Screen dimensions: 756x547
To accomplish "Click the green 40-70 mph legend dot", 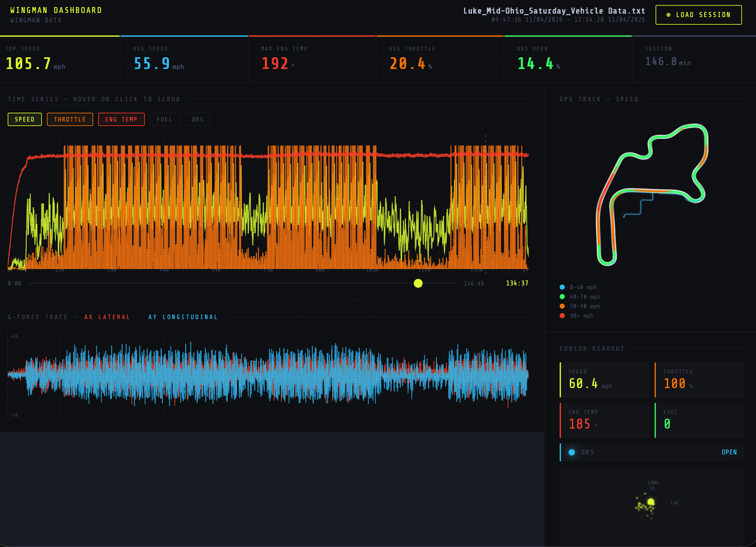I will coord(562,297).
